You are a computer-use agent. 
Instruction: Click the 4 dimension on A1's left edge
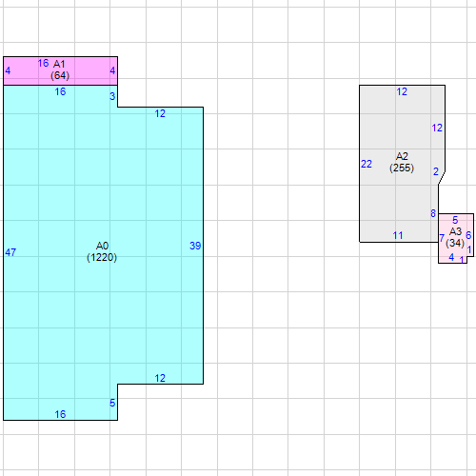pyautogui.click(x=8, y=70)
